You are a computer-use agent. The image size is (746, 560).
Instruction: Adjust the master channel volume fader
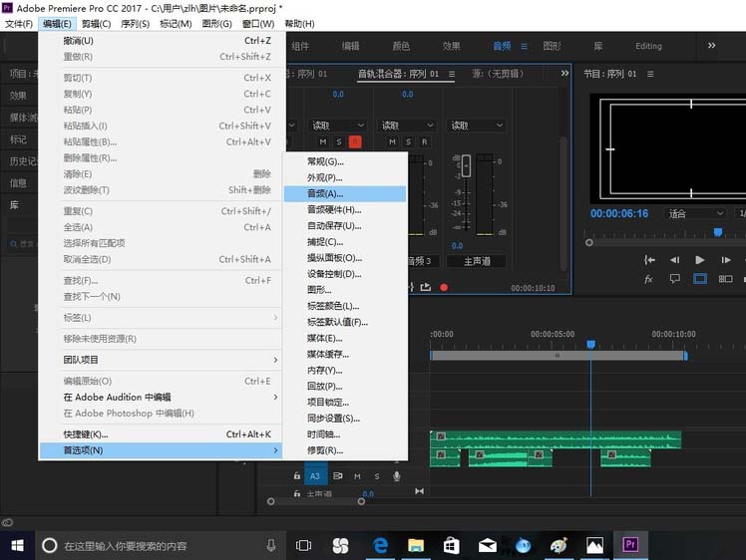pyautogui.click(x=466, y=166)
